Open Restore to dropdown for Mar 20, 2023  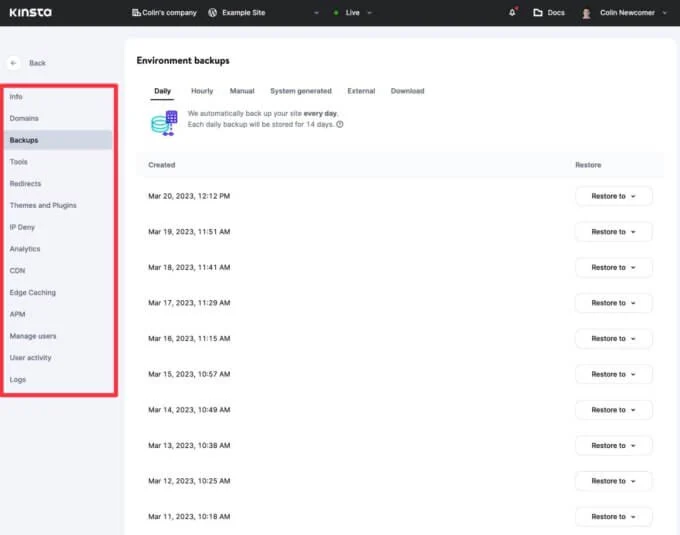pyautogui.click(x=613, y=196)
